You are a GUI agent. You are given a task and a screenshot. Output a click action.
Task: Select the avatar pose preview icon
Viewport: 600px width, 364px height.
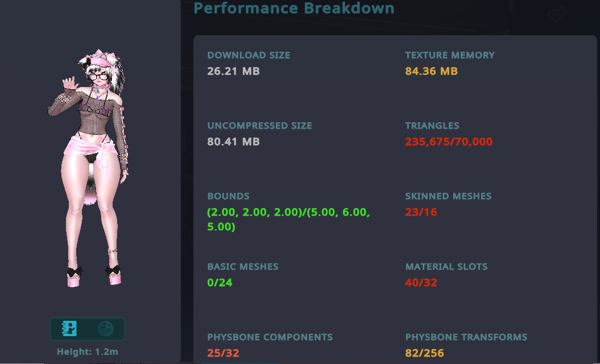69,328
